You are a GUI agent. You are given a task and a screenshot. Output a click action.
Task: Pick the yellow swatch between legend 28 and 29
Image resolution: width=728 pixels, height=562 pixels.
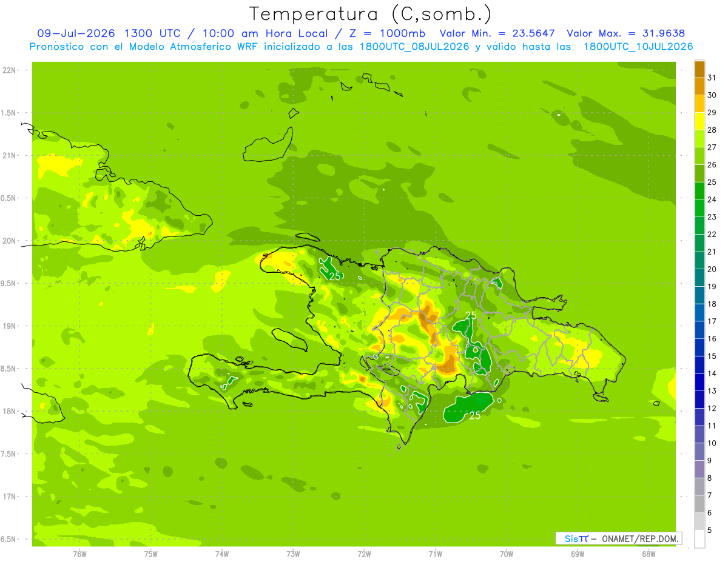coord(699,121)
